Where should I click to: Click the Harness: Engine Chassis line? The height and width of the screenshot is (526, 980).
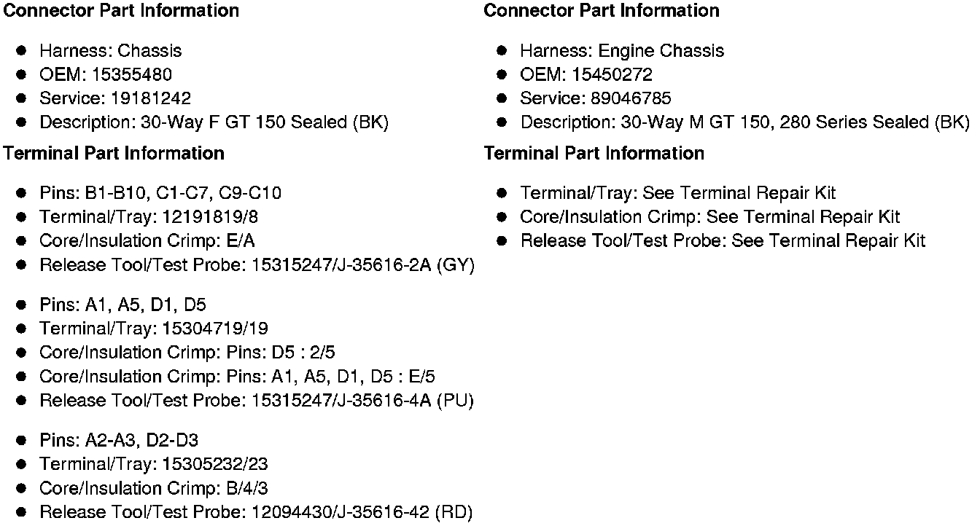(x=622, y=51)
